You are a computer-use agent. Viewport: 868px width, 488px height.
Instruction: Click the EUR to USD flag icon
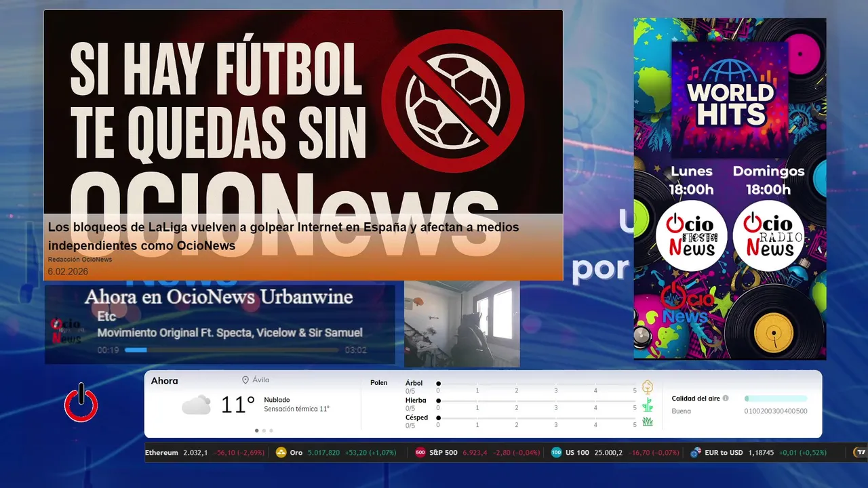[x=696, y=453]
